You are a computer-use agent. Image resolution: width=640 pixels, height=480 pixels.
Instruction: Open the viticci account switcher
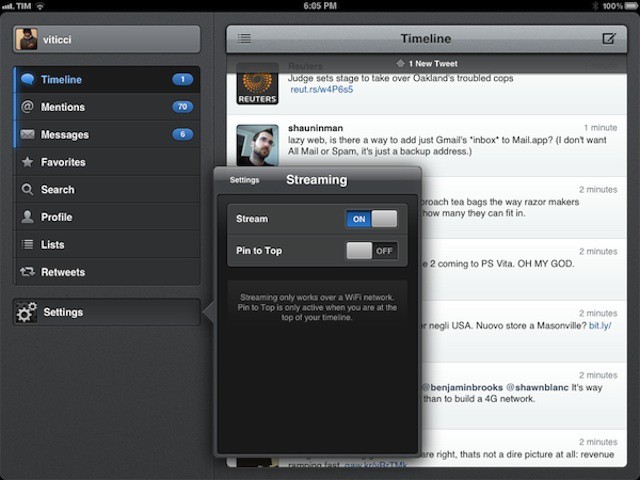(x=107, y=39)
